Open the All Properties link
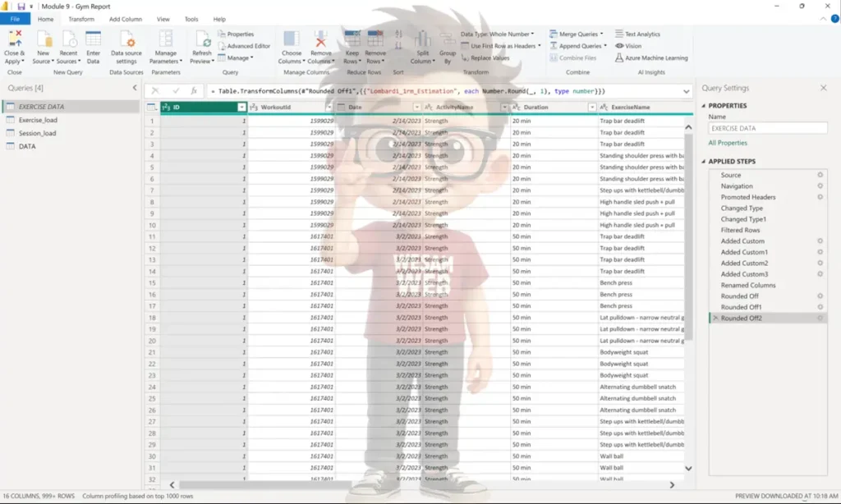The height and width of the screenshot is (504, 841). coord(728,143)
